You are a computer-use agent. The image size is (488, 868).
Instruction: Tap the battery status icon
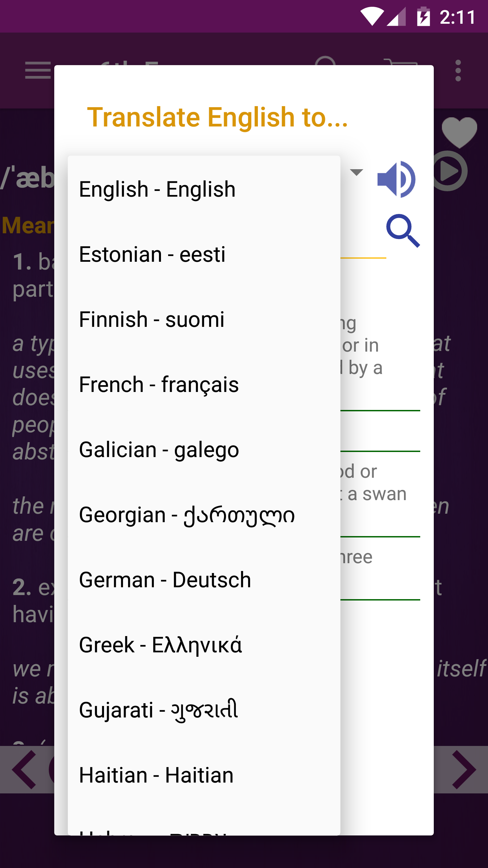[x=423, y=16]
